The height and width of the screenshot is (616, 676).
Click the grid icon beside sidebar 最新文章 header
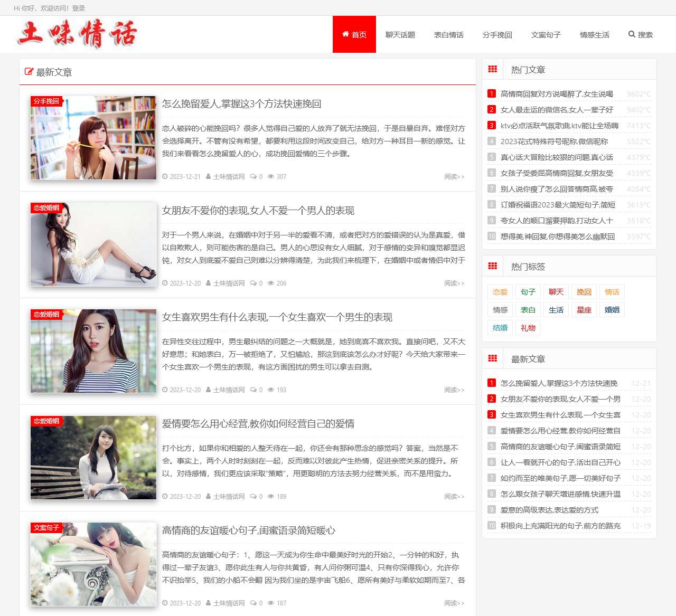pyautogui.click(x=493, y=358)
